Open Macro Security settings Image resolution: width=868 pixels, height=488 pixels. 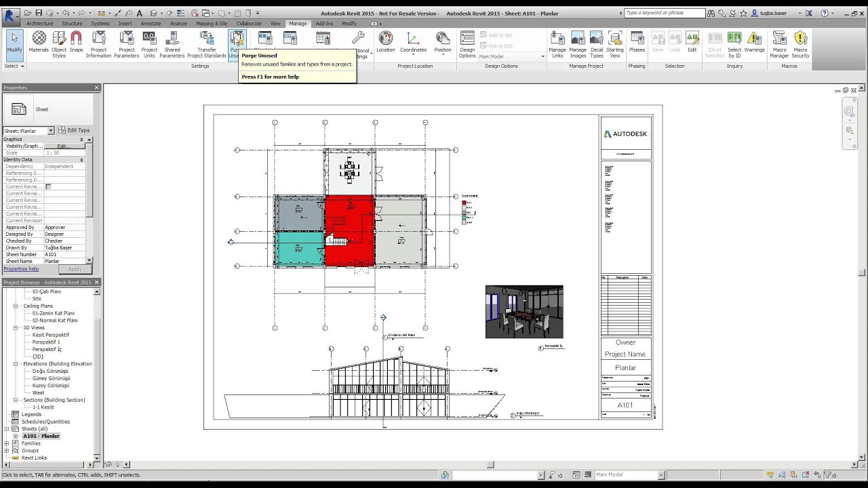click(801, 44)
